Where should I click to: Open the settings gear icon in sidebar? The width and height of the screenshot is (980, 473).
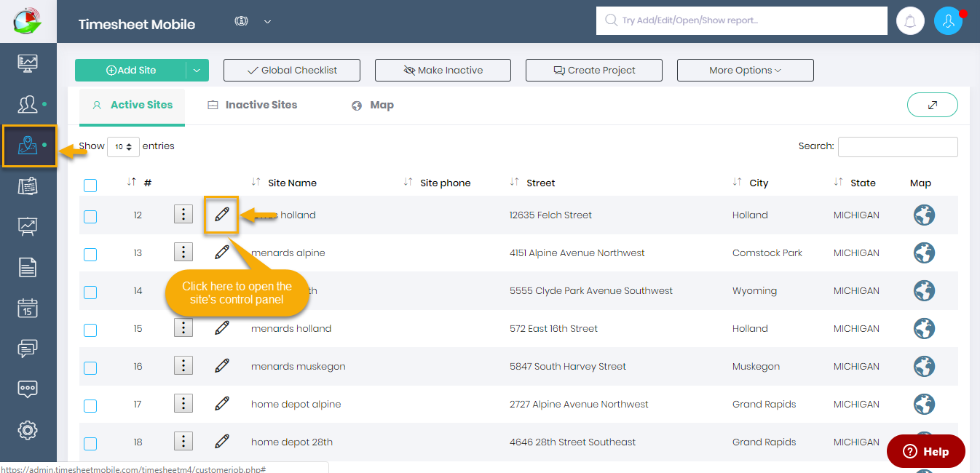coord(28,430)
